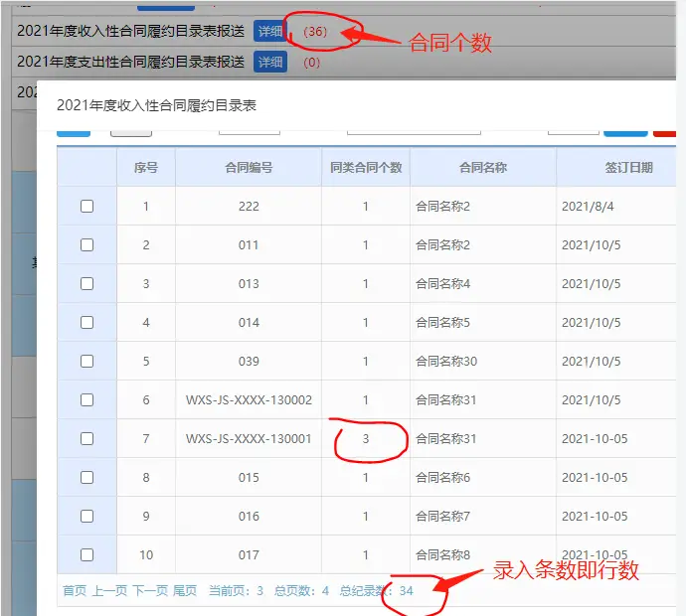Click contract number 013 cell
686x616 pixels.
(x=249, y=284)
